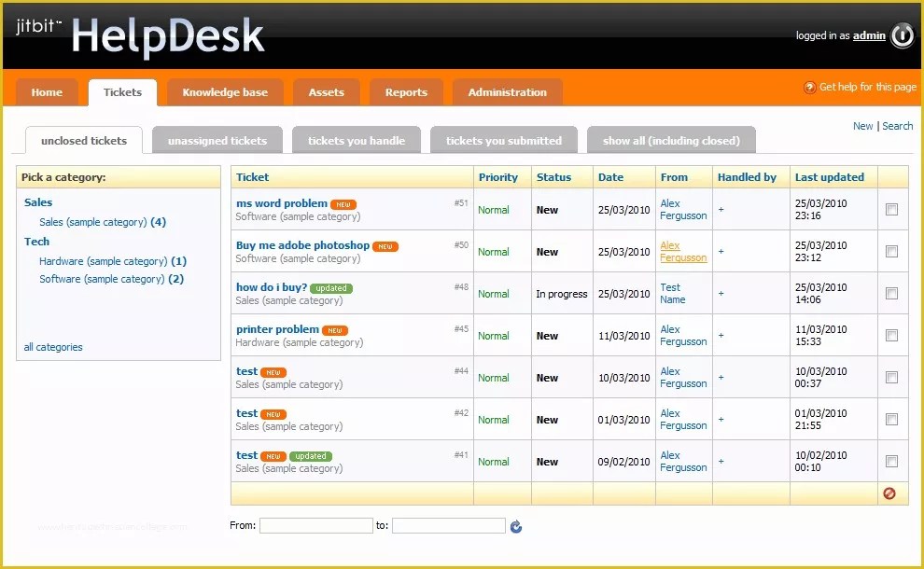Click the plus in ticket #41 row
924x569 pixels.
721,462
